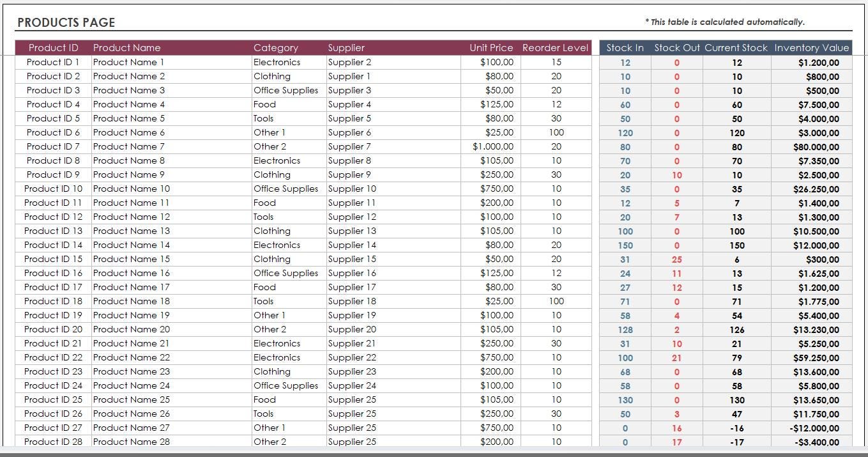Click Supplier 24 cell
The height and width of the screenshot is (457, 868).
pos(393,385)
